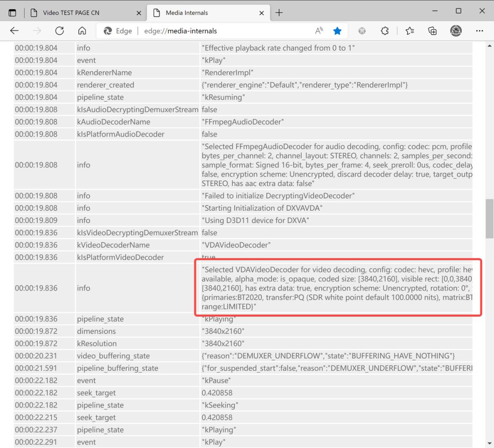
Task: Open the Settings and more menu
Action: (479, 31)
